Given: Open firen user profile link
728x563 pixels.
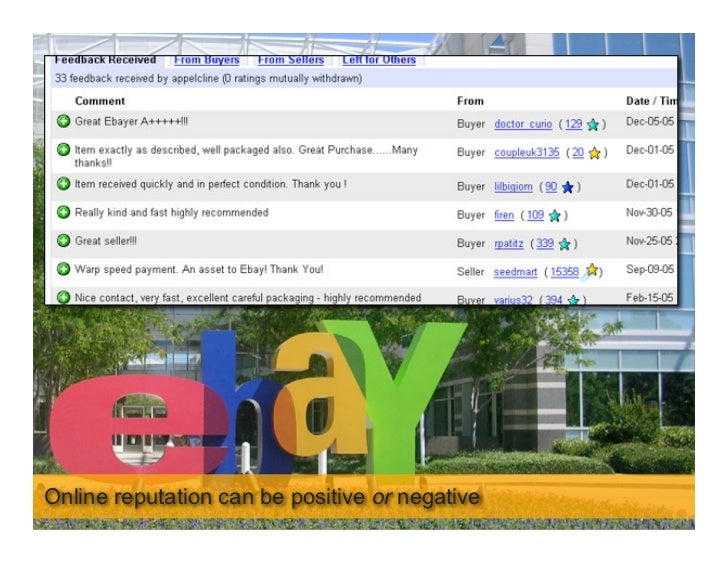Looking at the screenshot, I should pos(504,215).
